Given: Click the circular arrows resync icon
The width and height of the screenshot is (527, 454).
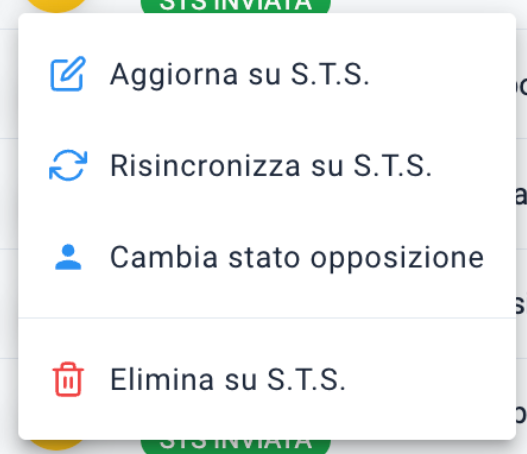Looking at the screenshot, I should pos(68,165).
